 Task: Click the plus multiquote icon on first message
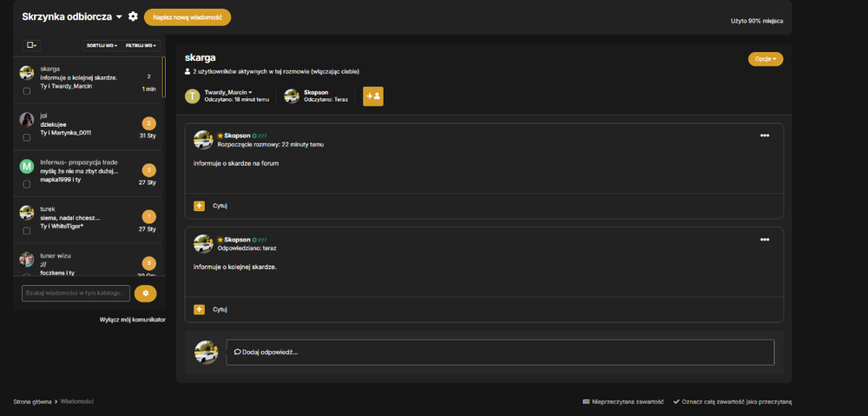(200, 206)
